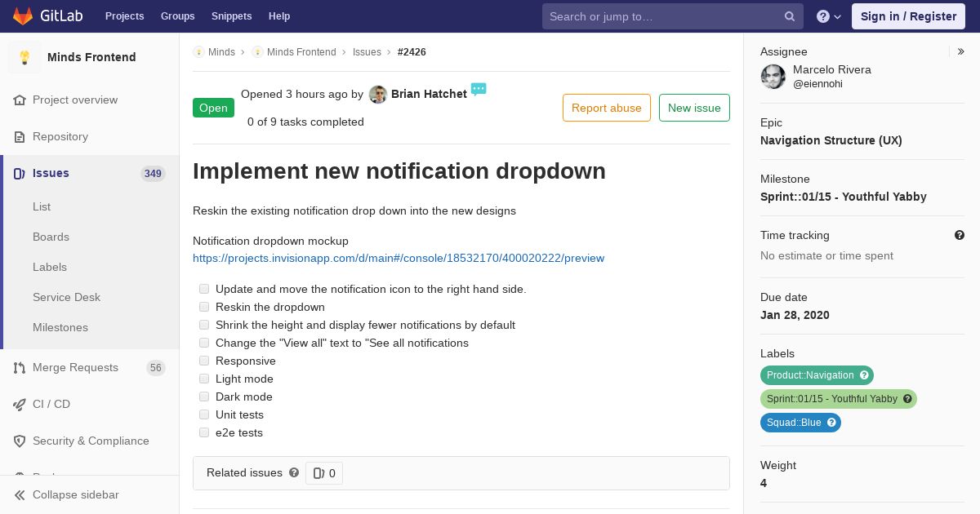Open the Navigation Structure (UX) epic
Screen dimensions: 980x514
(x=831, y=140)
